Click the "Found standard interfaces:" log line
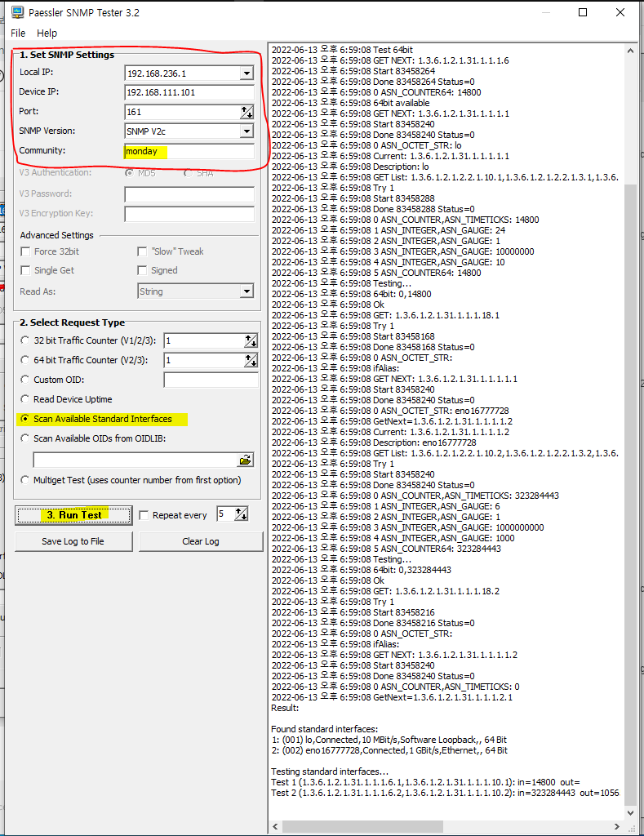The image size is (644, 836). coord(324,729)
